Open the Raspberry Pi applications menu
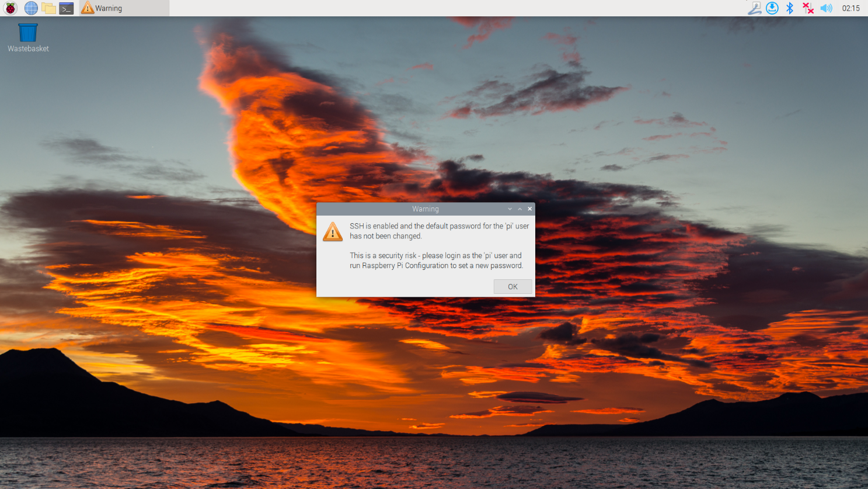The height and width of the screenshot is (489, 868). (11, 8)
